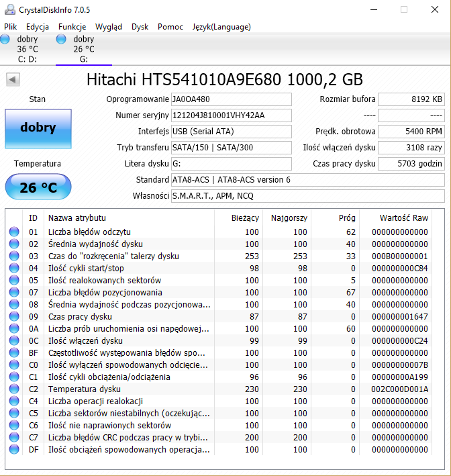
Task: Click the Własności field S.M.A.R.T., APM, NCQ
Action: [x=308, y=196]
